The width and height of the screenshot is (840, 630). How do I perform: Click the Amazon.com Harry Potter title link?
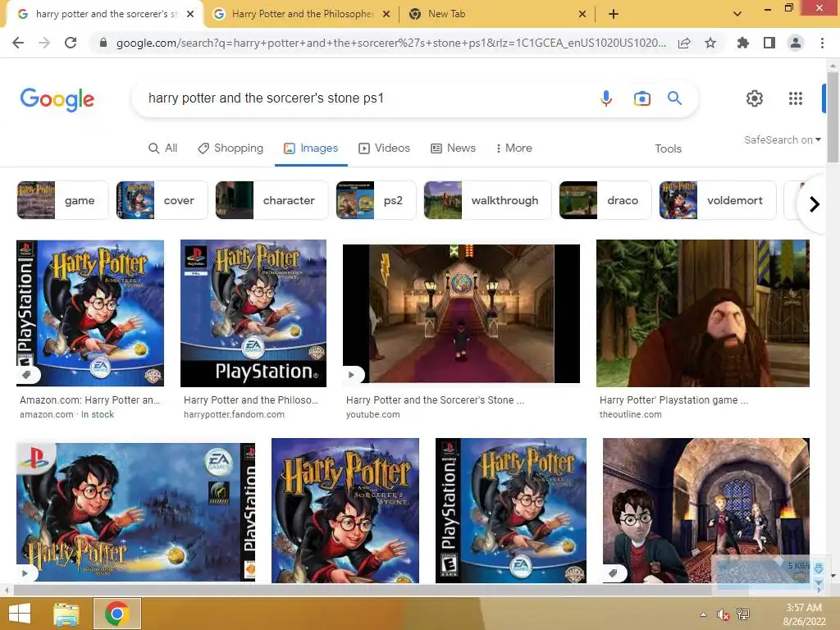click(x=89, y=399)
